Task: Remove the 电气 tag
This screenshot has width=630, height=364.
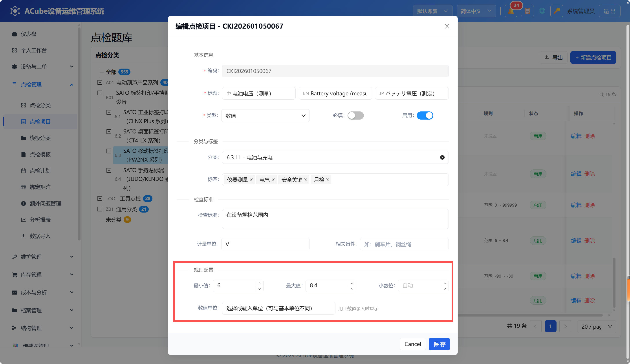Action: tap(273, 180)
